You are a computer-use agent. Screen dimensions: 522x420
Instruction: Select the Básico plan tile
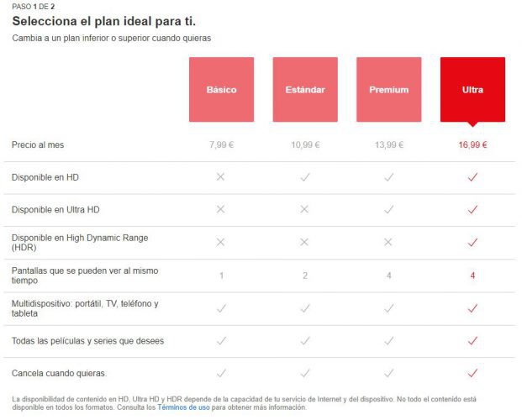coord(221,89)
